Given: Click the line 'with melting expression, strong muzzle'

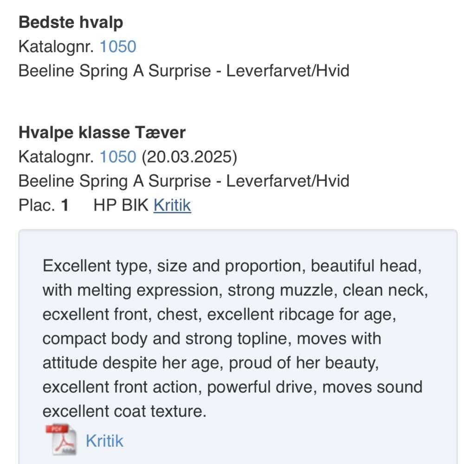Looking at the screenshot, I should point(235,290).
